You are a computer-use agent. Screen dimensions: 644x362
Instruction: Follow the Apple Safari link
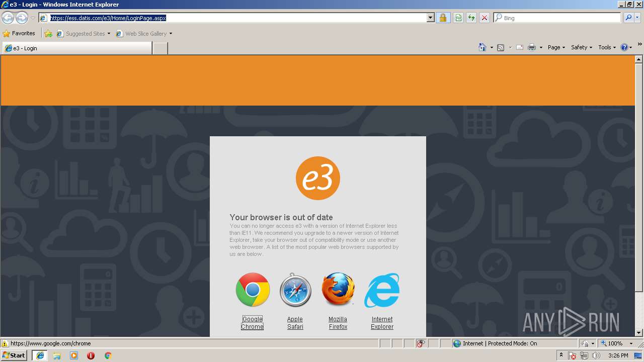coord(295,323)
